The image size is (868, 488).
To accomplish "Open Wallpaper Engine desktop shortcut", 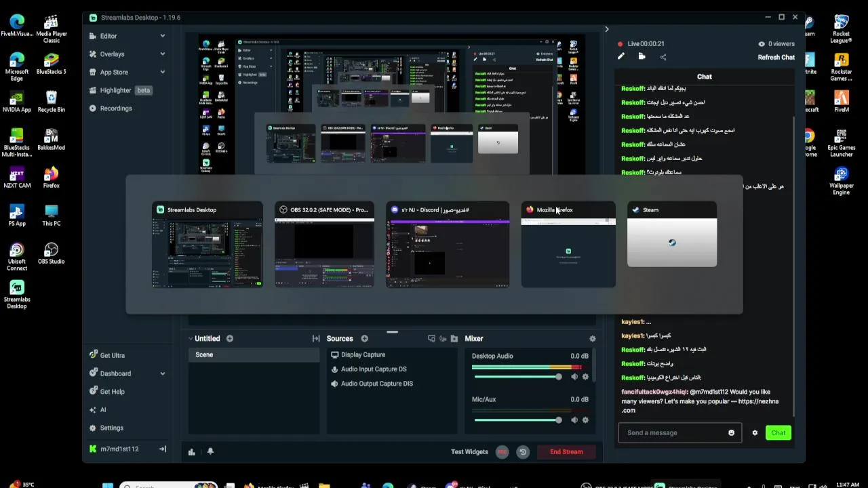I will click(842, 180).
